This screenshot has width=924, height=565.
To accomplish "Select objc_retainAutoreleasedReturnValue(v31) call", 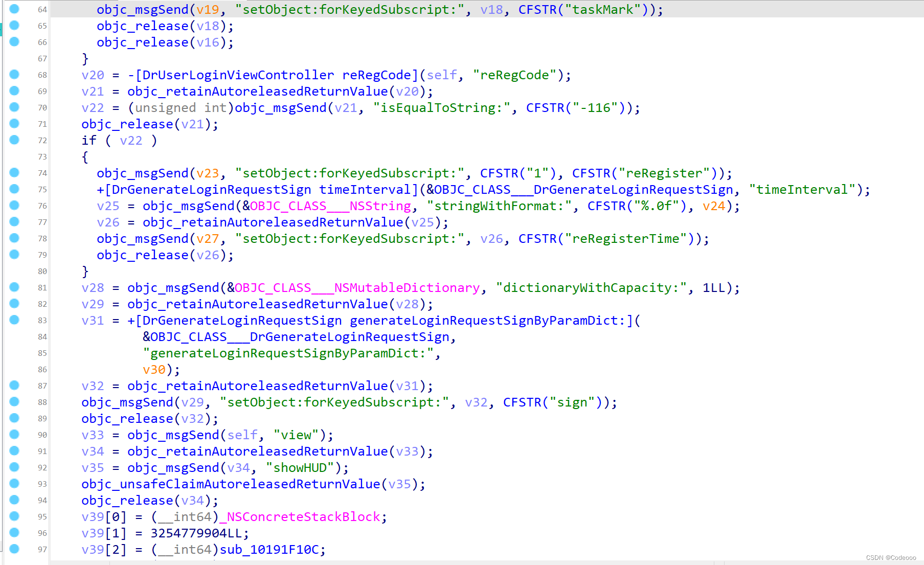I will pos(277,386).
